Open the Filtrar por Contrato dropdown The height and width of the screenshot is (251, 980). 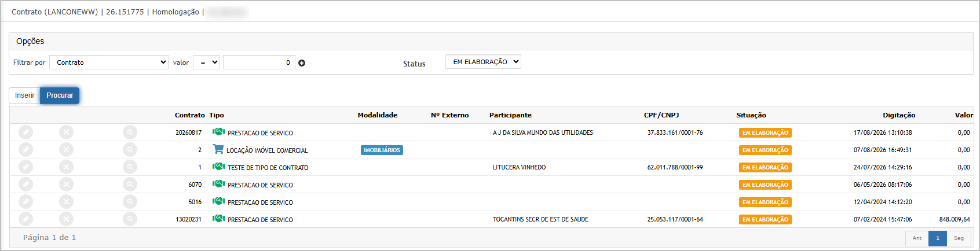[x=109, y=62]
